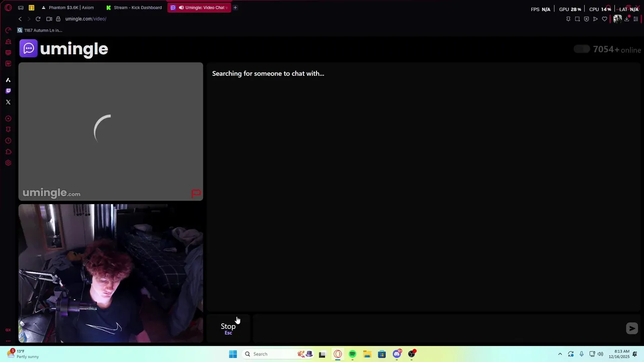
Task: Take a snapshot with the capture icon
Action: point(577,19)
